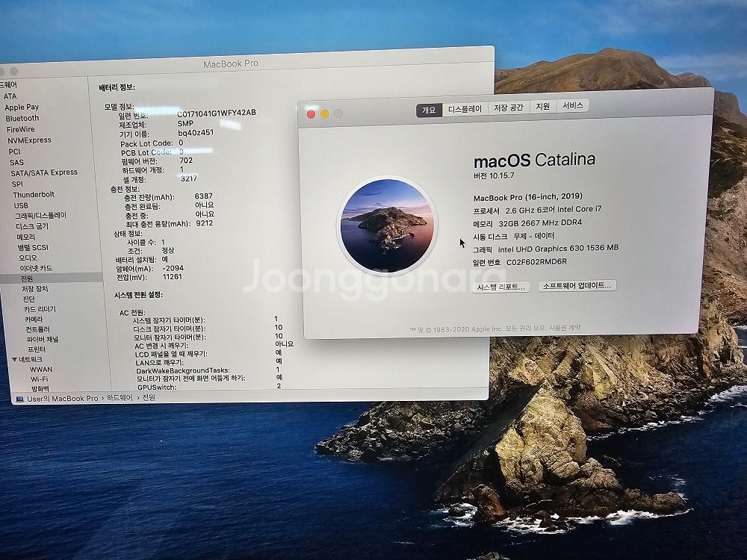The width and height of the screenshot is (747, 560).
Task: Select PCI in the sidebar
Action: coord(15,152)
